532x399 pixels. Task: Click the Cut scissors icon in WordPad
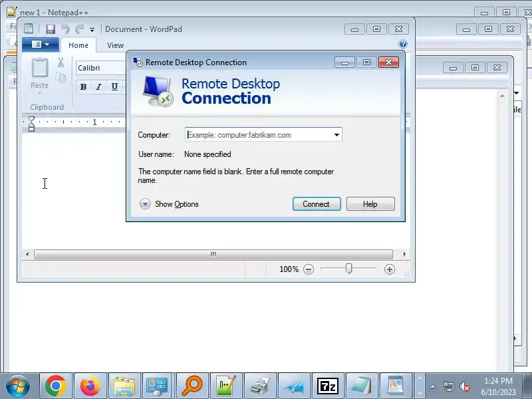(x=61, y=63)
